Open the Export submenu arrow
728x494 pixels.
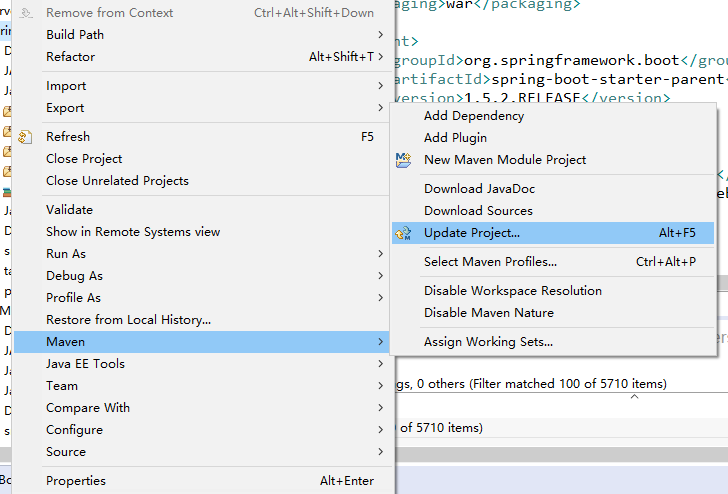coord(380,108)
